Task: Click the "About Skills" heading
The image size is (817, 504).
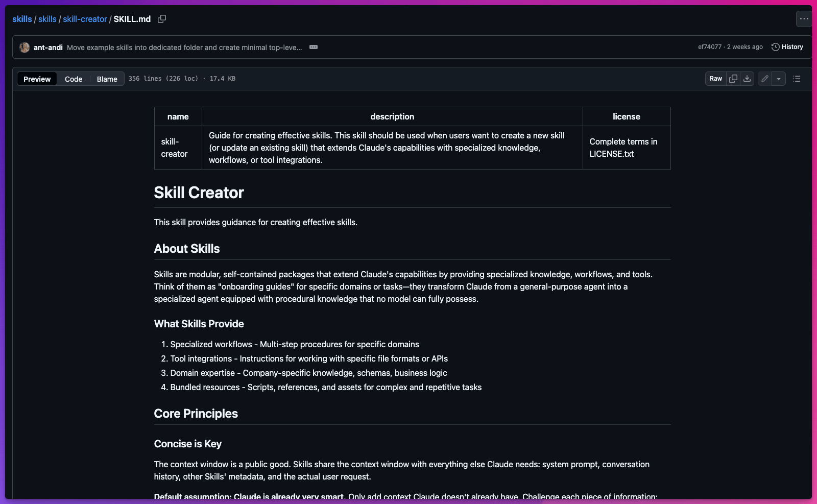Action: pyautogui.click(x=187, y=249)
